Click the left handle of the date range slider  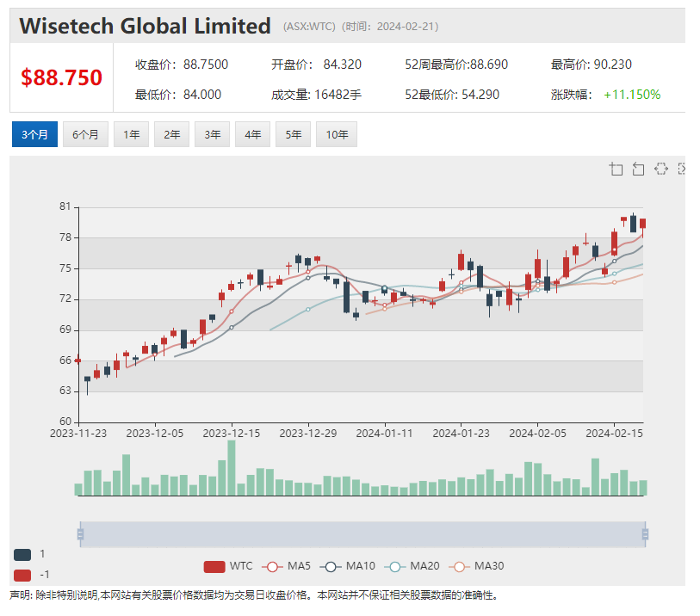(x=80, y=534)
